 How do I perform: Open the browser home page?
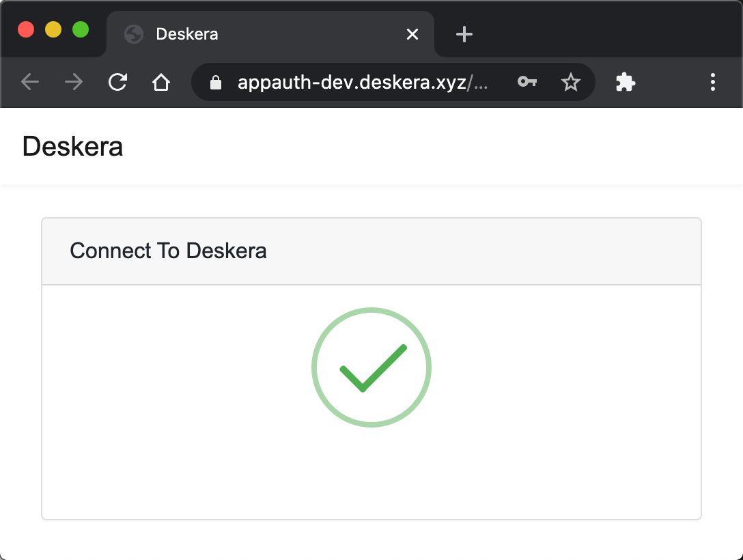pyautogui.click(x=161, y=82)
